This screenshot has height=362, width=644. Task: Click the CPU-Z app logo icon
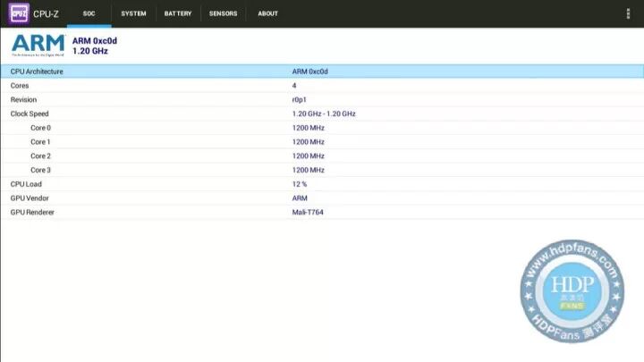(x=19, y=13)
